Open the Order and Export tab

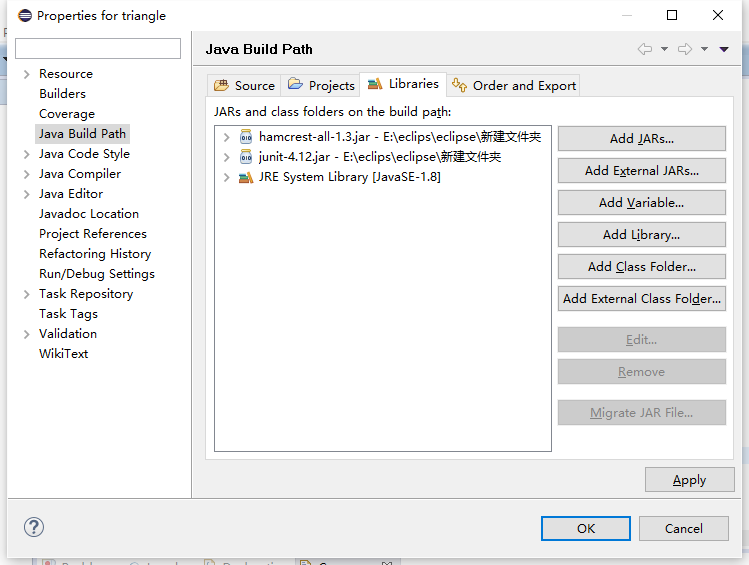click(x=514, y=85)
